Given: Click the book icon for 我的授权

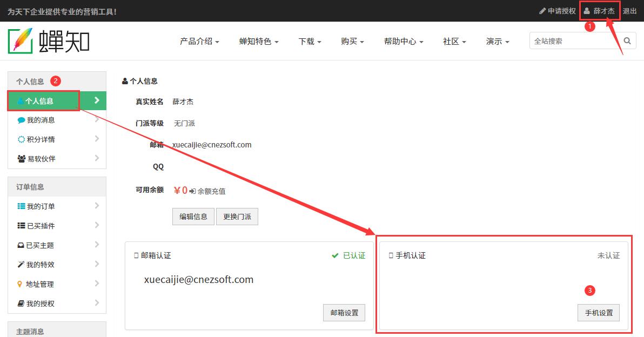Looking at the screenshot, I should pos(21,304).
